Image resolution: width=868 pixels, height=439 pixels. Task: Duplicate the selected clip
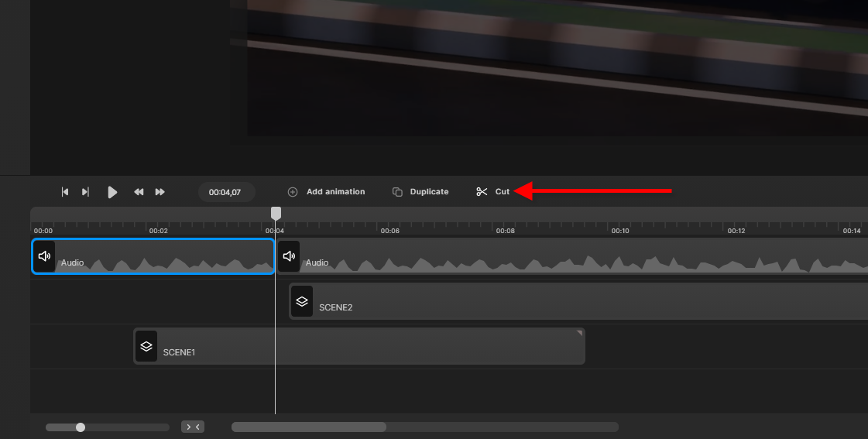(x=420, y=191)
